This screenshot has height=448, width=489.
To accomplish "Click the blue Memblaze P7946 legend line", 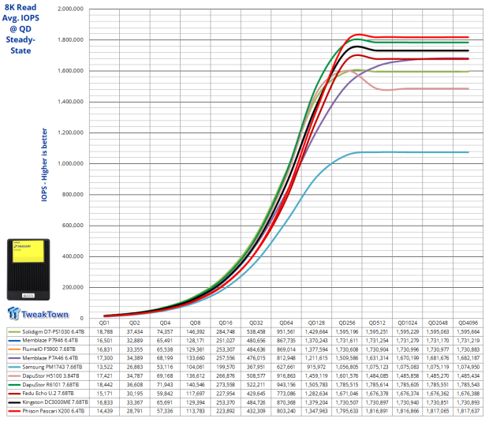I will tap(14, 341).
